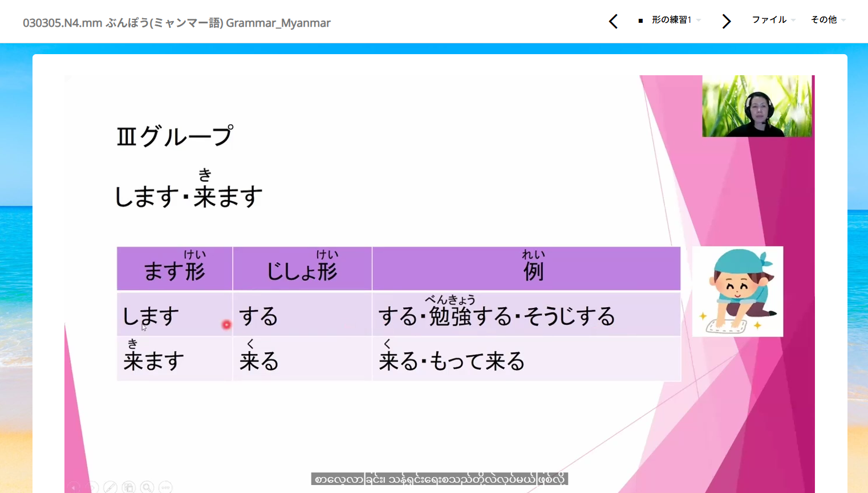Click the cleaning child illustration
Image resolution: width=868 pixels, height=493 pixels.
[737, 291]
